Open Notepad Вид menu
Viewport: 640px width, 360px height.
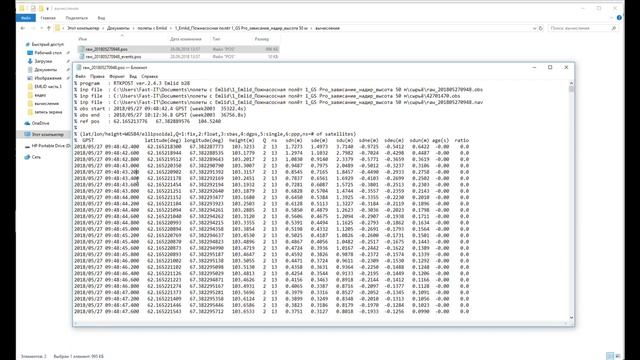coord(133,76)
